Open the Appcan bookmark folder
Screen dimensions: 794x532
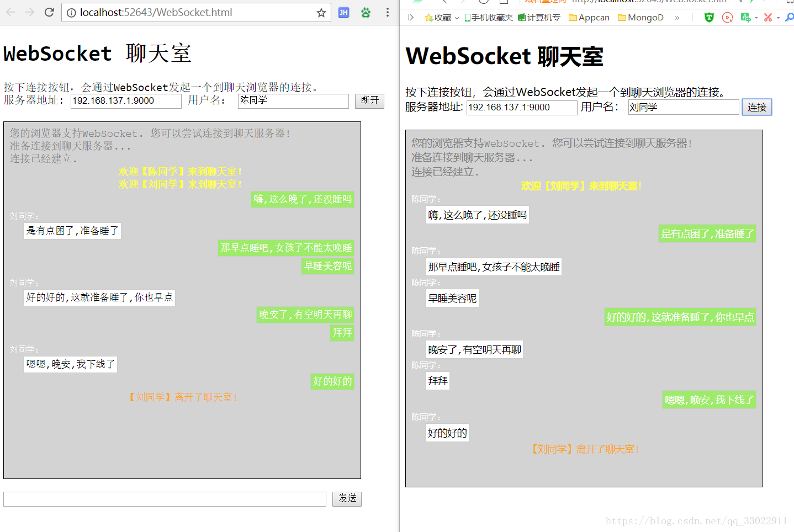coord(589,18)
